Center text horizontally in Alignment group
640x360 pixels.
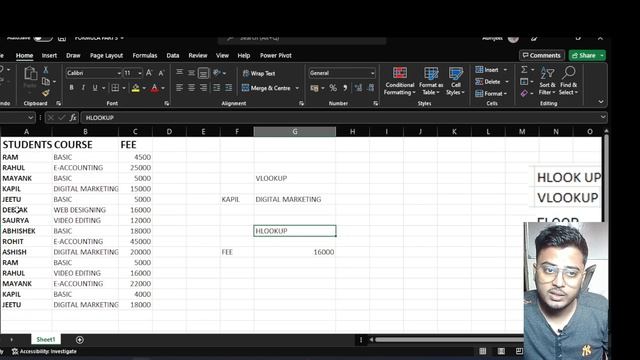pyautogui.click(x=191, y=88)
